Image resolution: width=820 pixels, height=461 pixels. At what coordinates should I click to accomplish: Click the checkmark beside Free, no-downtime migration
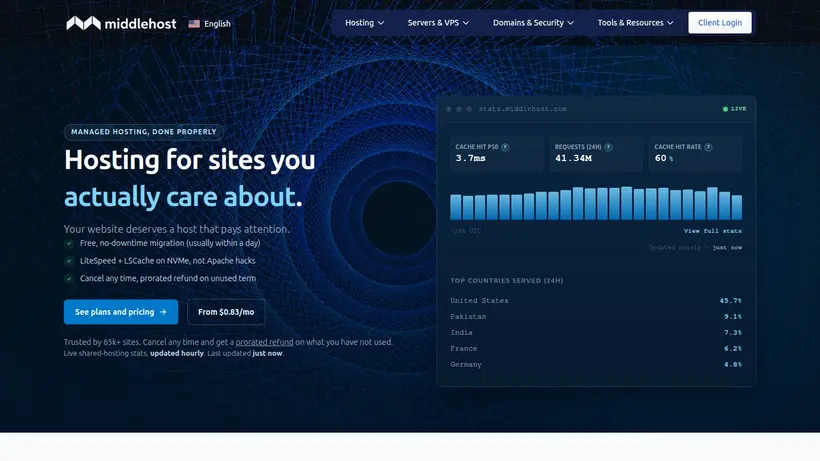(x=69, y=243)
